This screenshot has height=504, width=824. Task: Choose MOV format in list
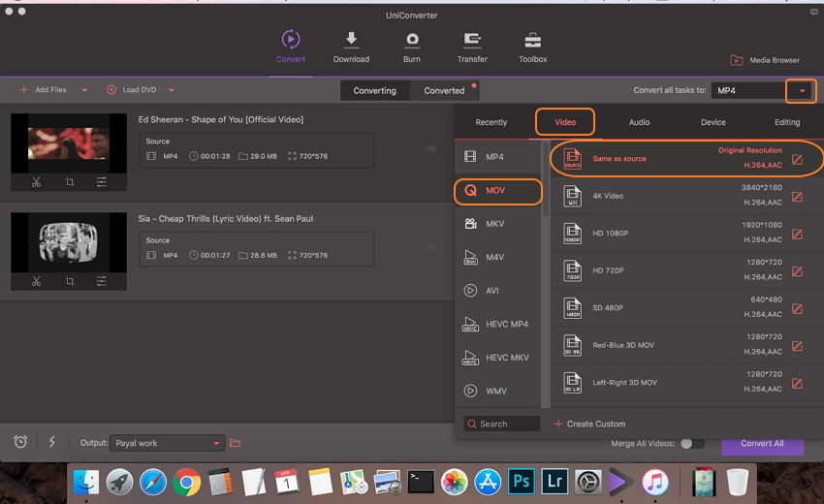click(497, 190)
